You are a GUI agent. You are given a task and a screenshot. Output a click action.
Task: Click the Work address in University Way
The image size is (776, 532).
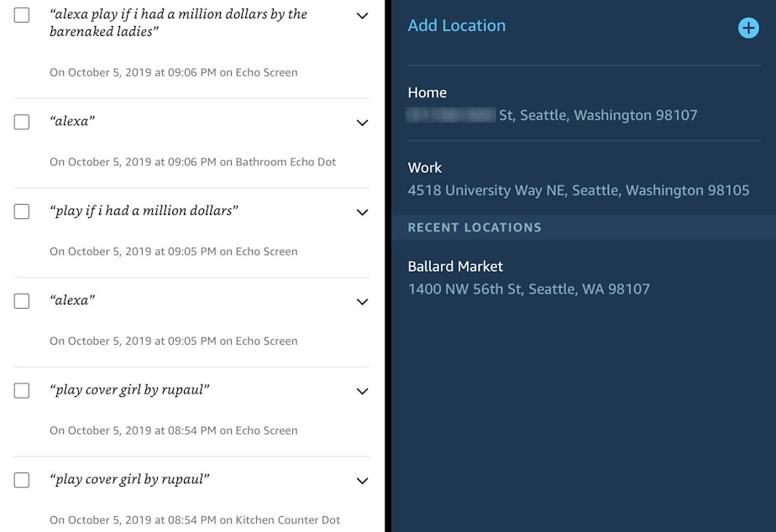(579, 190)
